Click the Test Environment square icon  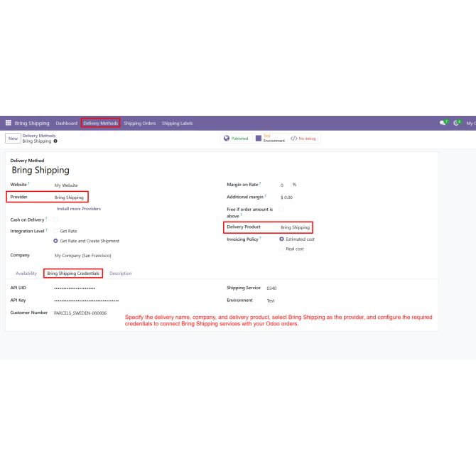[259, 139]
